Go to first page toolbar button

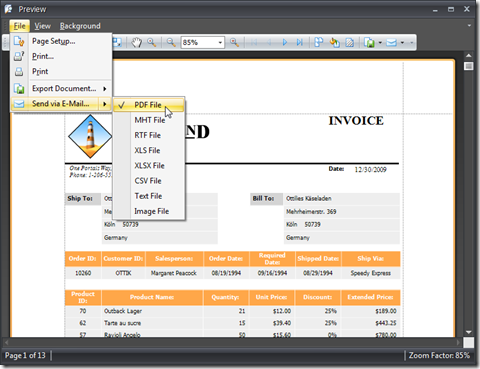point(254,42)
